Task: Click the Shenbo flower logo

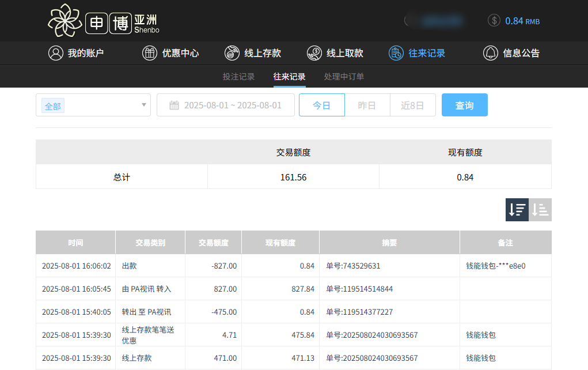Action: click(65, 20)
